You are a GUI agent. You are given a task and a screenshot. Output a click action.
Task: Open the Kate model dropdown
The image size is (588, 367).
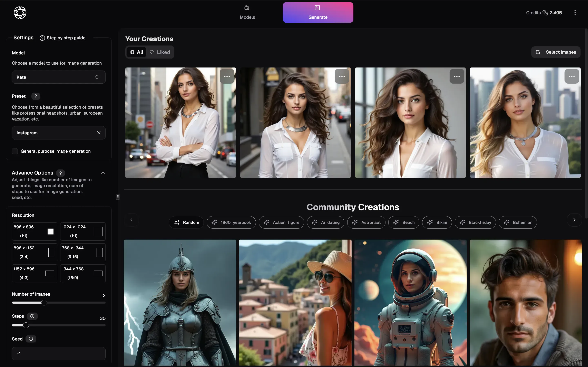point(59,77)
